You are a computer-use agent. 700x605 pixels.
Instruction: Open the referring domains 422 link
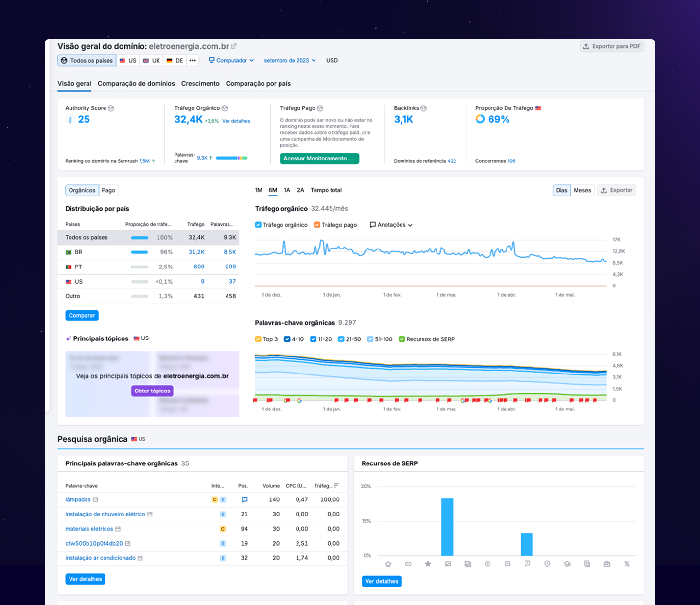coord(452,161)
